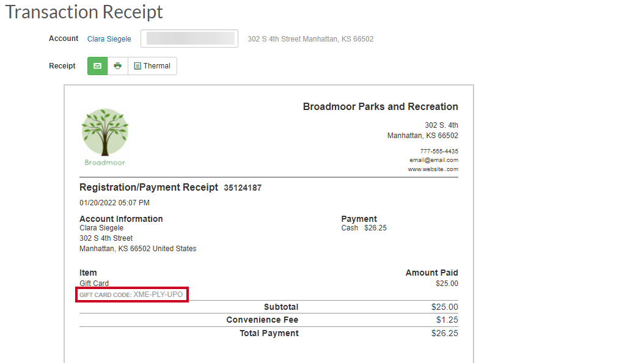This screenshot has width=644, height=363.
Task: Click the Broadmoor tree logo
Action: 104,137
